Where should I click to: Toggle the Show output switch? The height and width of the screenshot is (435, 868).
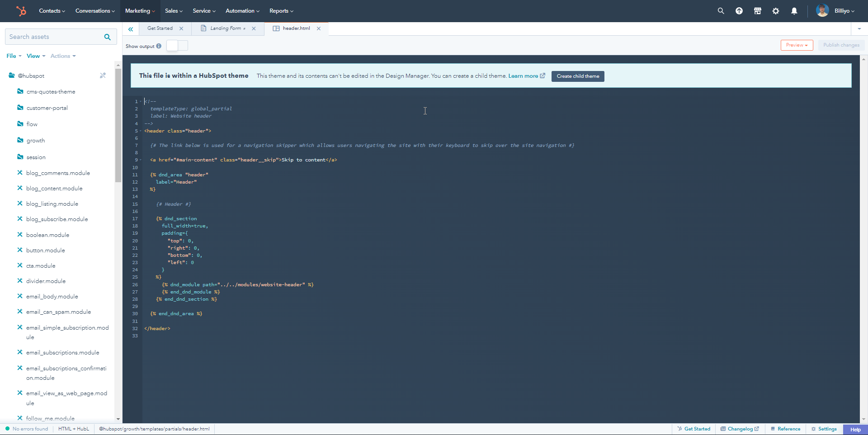coord(177,46)
